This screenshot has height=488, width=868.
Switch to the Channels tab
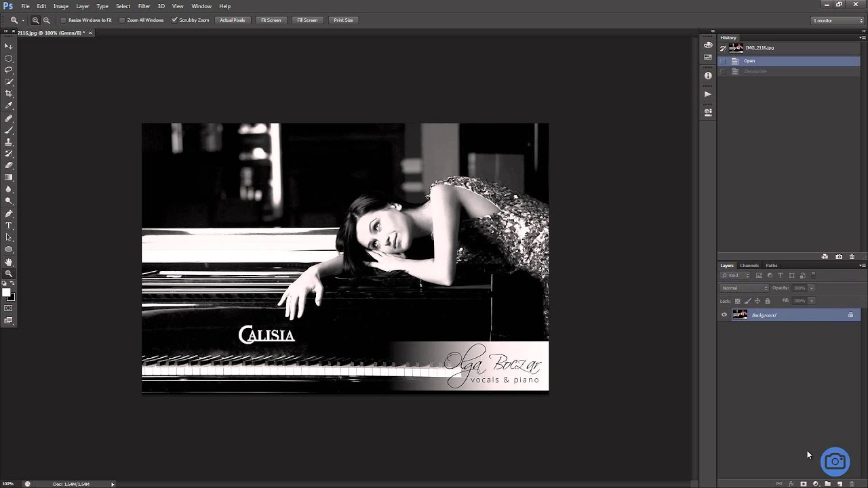pyautogui.click(x=749, y=266)
